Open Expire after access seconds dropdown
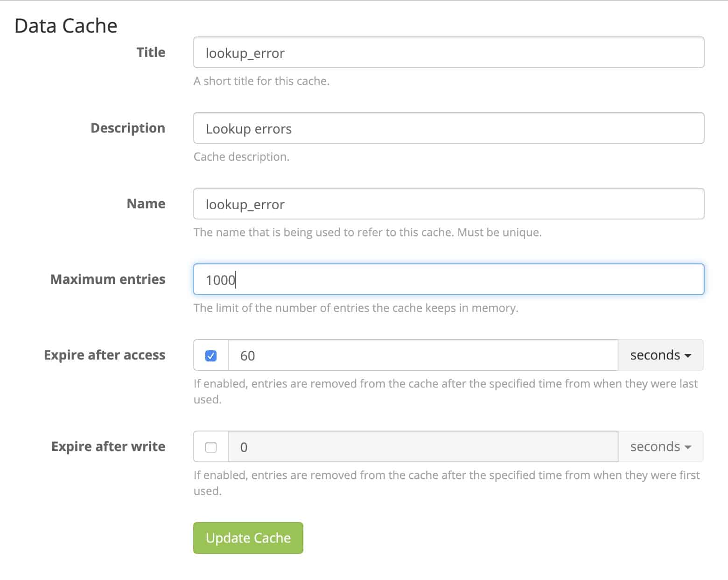This screenshot has height=580, width=728. 660,355
